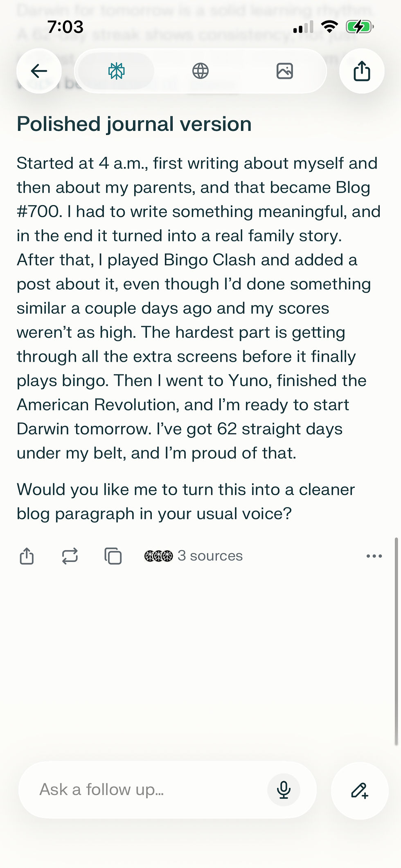Tap the battery charging indicator
The image size is (401, 868).
[360, 27]
